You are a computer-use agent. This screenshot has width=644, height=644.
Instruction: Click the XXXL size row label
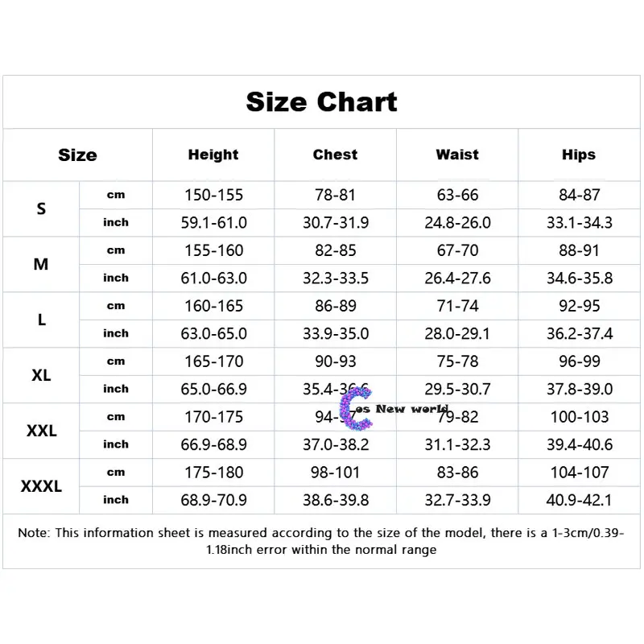point(42,486)
